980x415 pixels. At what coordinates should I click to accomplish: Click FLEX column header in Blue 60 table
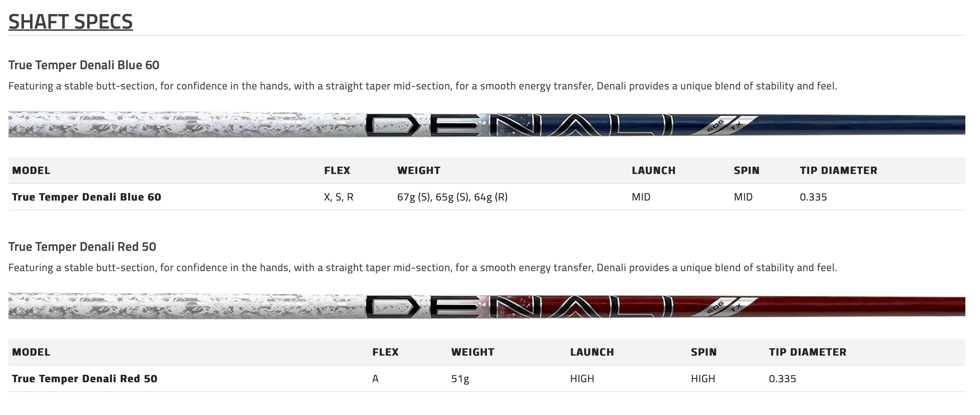pyautogui.click(x=337, y=170)
